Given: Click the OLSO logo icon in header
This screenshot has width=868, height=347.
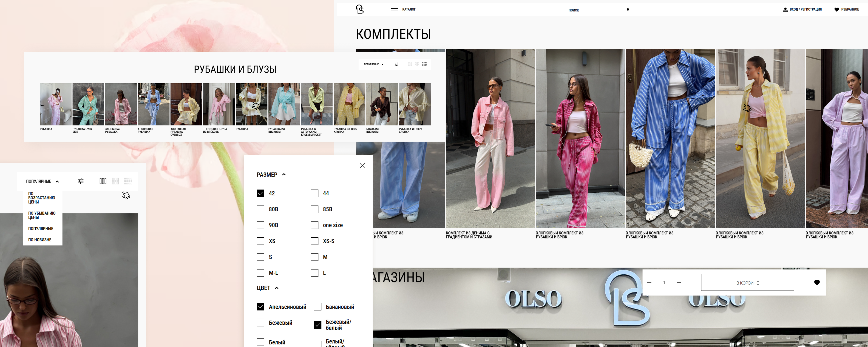Looking at the screenshot, I should [x=360, y=9].
